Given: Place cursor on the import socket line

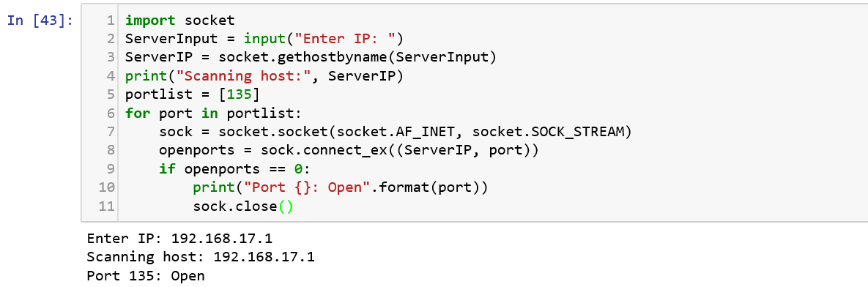Looking at the screenshot, I should click(180, 20).
